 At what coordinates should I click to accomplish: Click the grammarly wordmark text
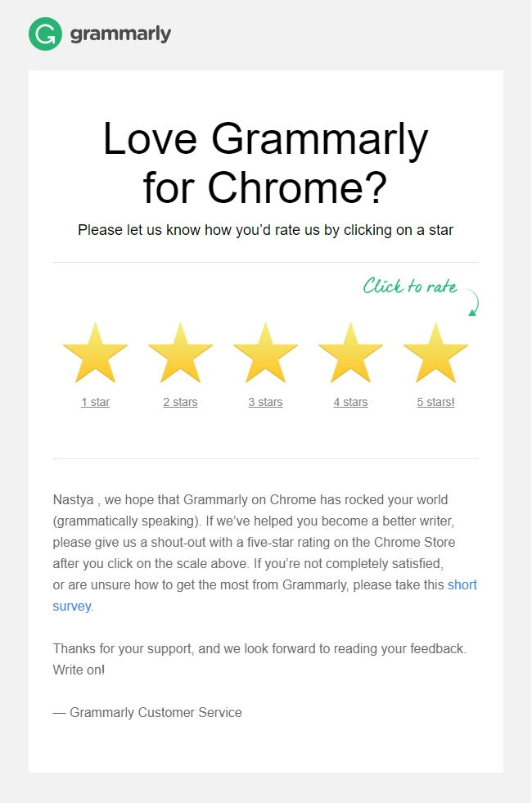[120, 34]
